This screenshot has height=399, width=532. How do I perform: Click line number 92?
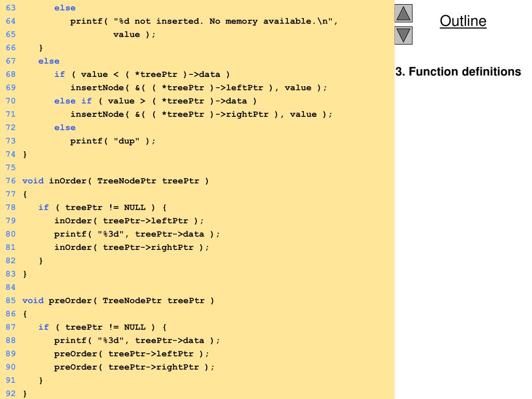point(10,394)
